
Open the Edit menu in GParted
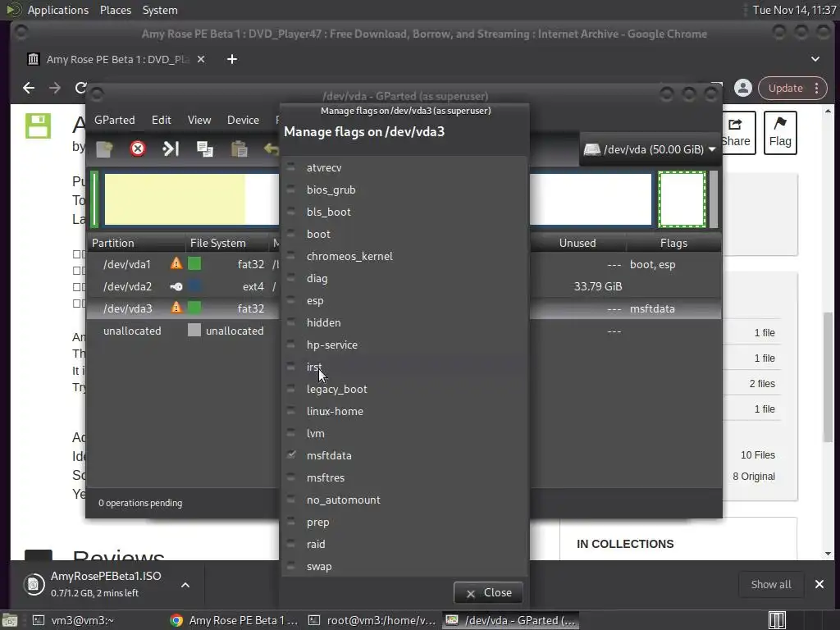pyautogui.click(x=162, y=120)
